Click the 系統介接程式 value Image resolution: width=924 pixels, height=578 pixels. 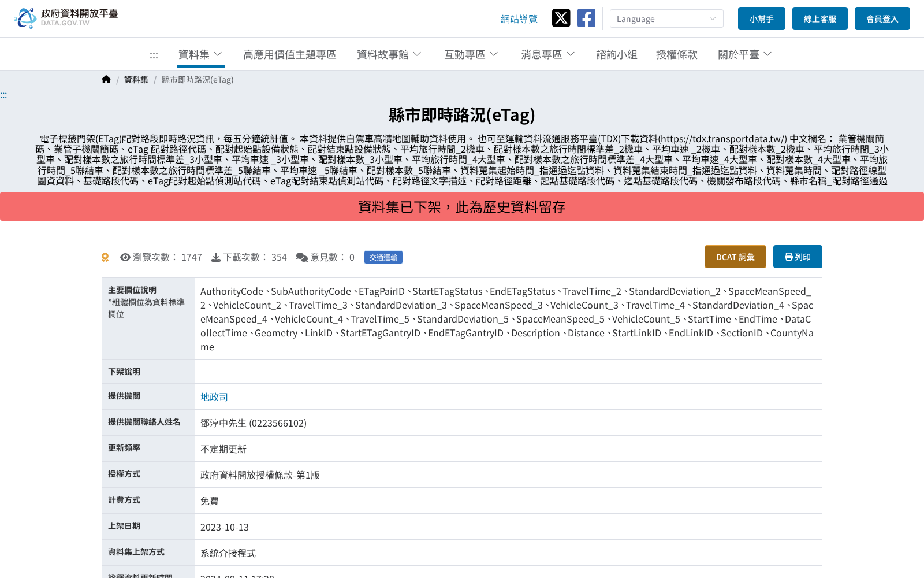tap(228, 553)
